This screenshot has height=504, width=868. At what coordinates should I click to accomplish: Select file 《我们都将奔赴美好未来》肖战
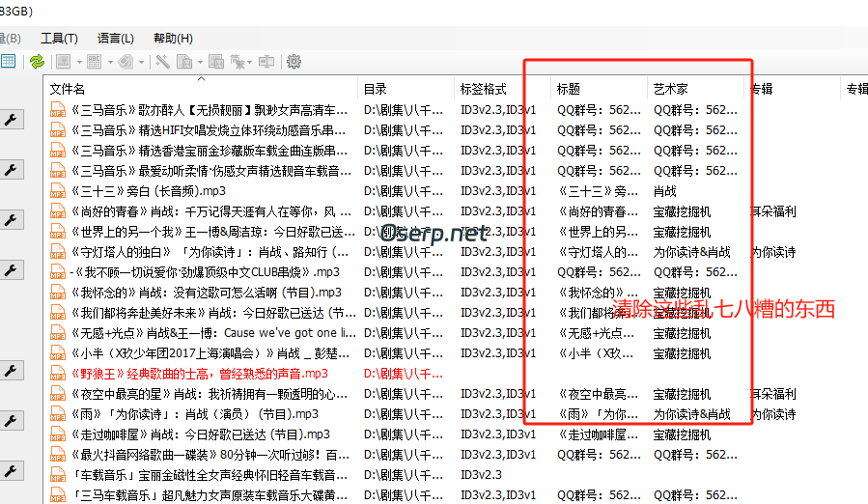(213, 313)
